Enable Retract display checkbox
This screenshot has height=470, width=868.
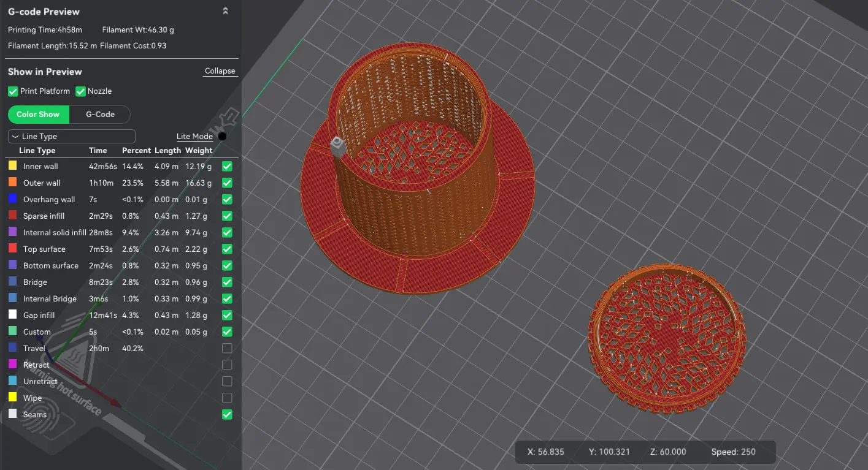(227, 365)
